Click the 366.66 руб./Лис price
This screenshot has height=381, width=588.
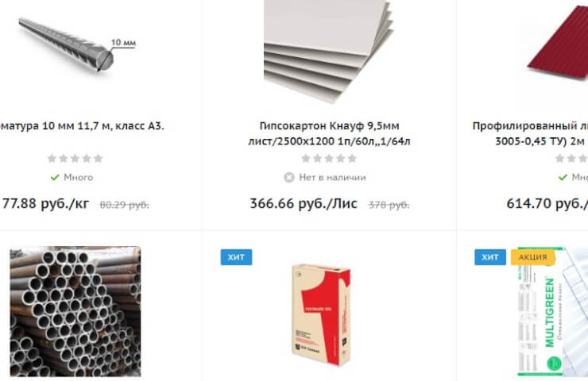click(x=304, y=204)
